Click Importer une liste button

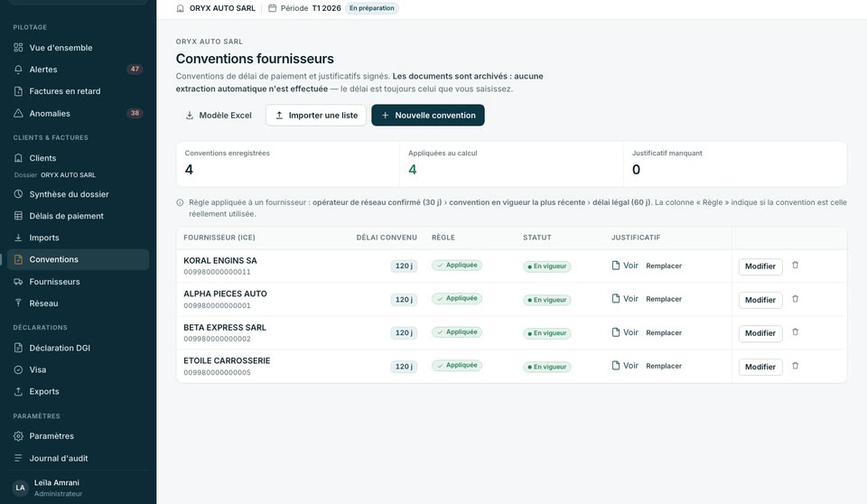point(316,115)
